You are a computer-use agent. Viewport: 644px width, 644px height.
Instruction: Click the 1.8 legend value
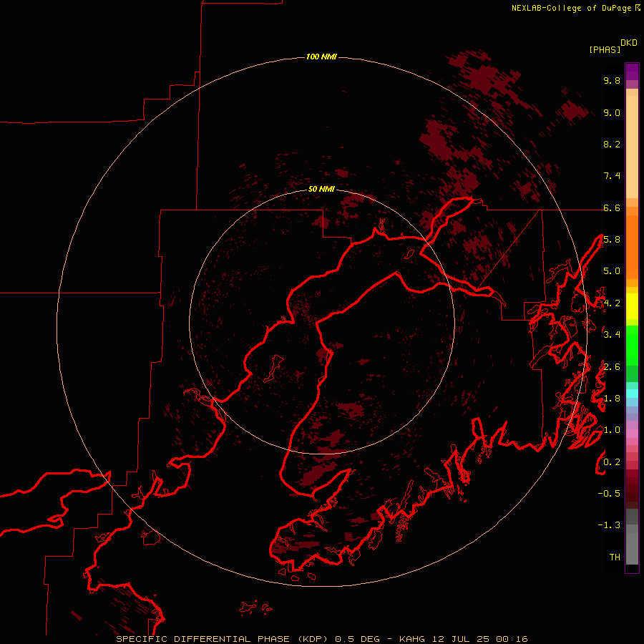point(612,399)
